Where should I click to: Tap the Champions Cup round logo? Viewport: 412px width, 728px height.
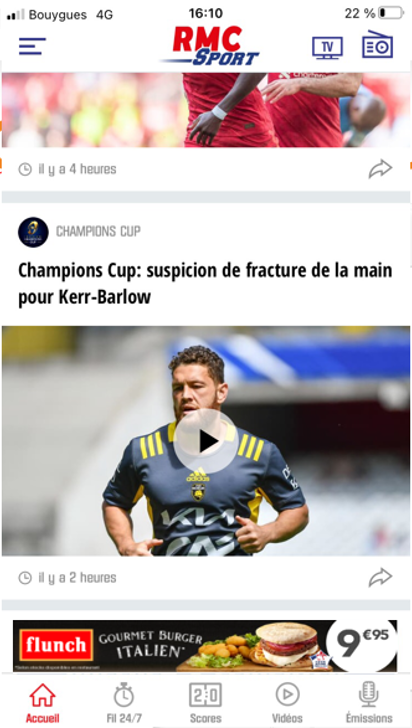pos(33,232)
